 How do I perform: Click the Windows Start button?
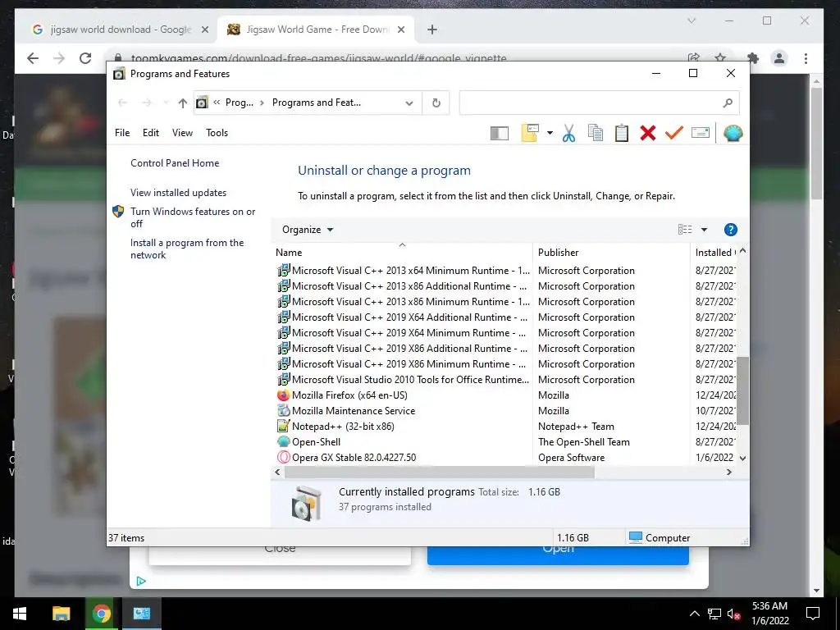pos(20,614)
